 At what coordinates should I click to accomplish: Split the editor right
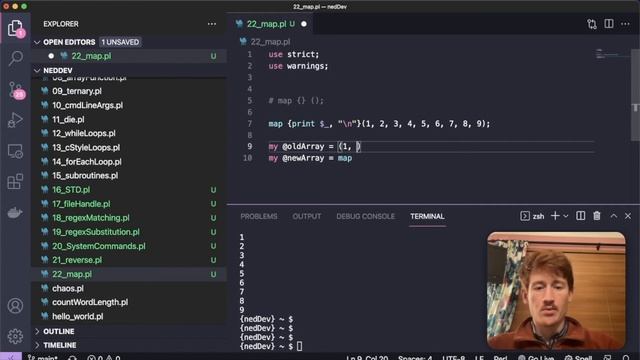point(609,24)
